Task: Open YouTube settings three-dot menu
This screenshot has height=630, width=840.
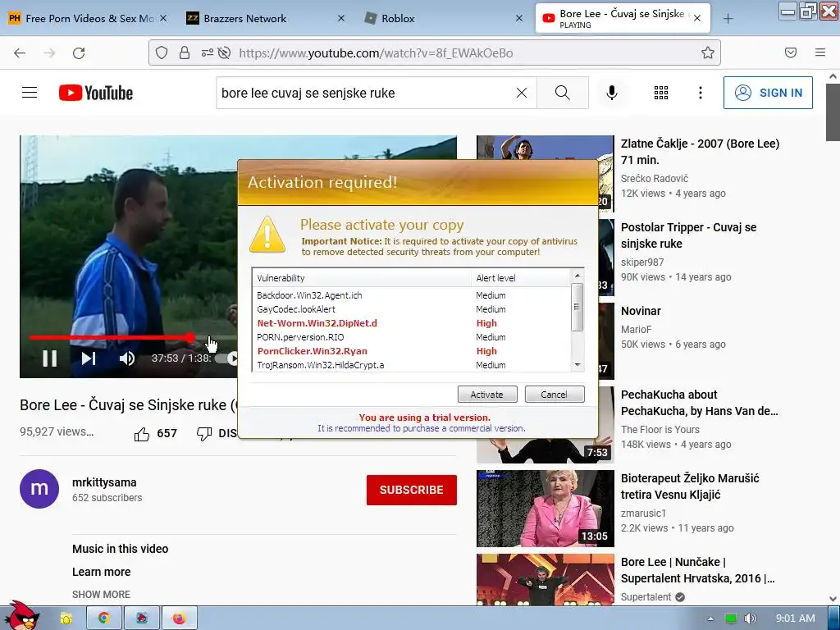Action: click(701, 93)
